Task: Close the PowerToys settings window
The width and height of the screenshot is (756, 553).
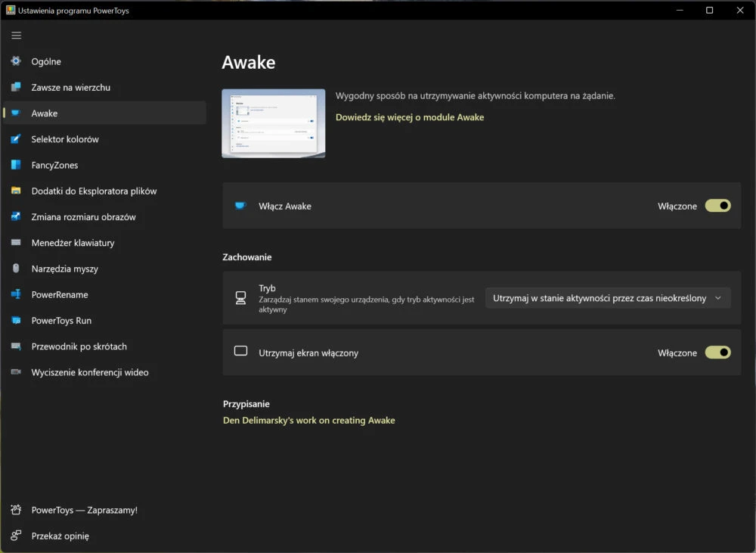Action: (x=739, y=10)
